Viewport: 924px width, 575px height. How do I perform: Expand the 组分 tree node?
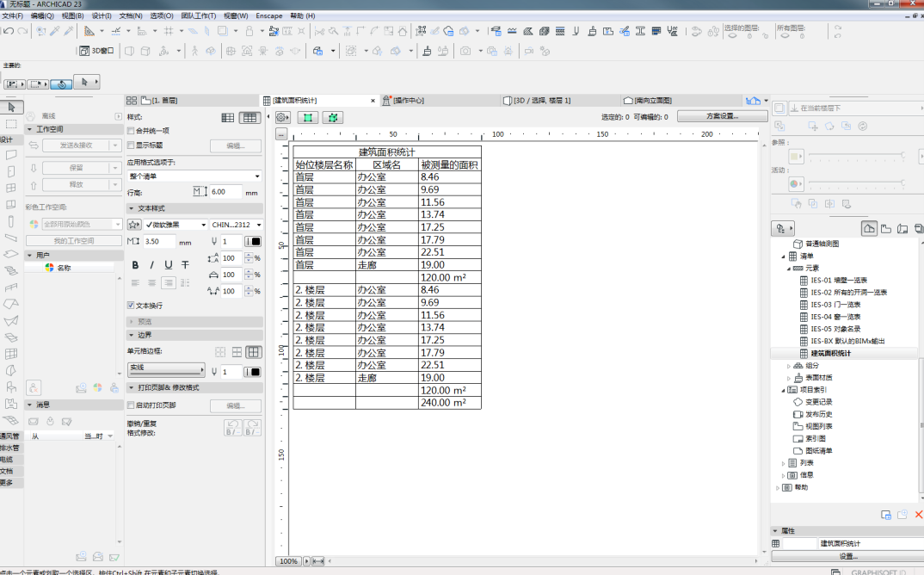coord(788,366)
